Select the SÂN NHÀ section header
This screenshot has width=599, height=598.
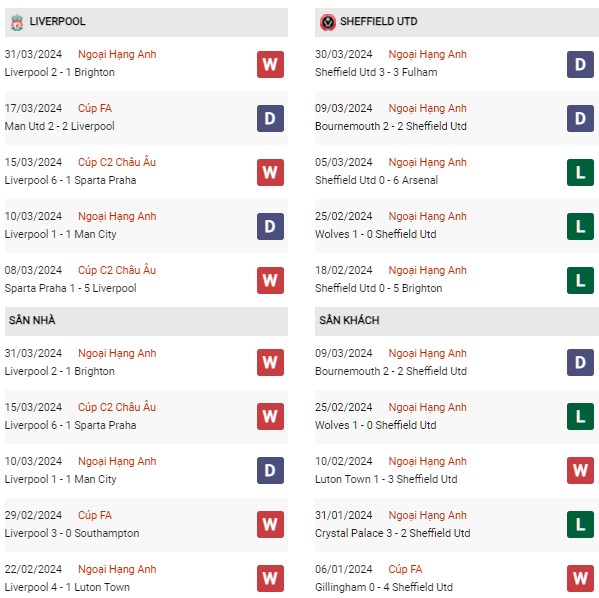tap(146, 321)
